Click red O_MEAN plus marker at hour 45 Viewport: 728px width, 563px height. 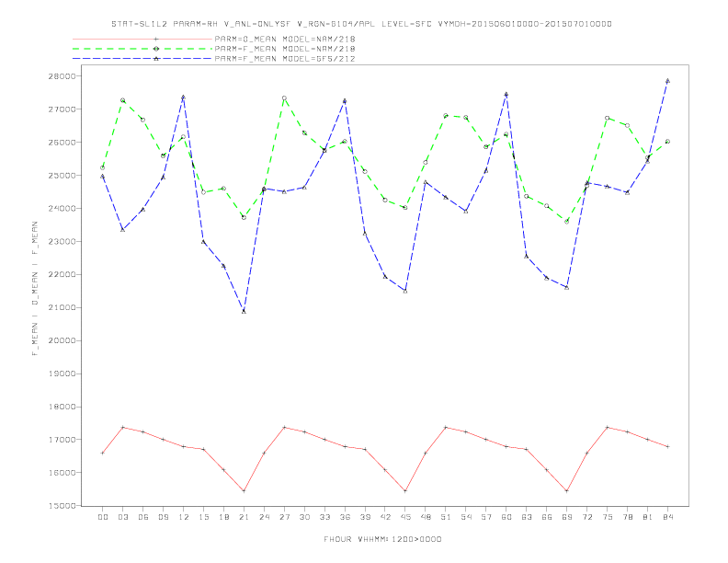click(405, 491)
